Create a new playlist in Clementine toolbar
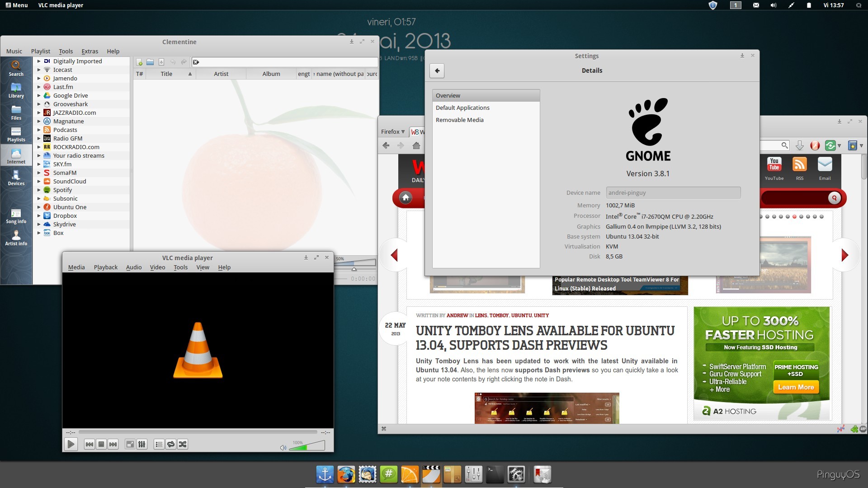Viewport: 868px width, 488px height. [140, 62]
